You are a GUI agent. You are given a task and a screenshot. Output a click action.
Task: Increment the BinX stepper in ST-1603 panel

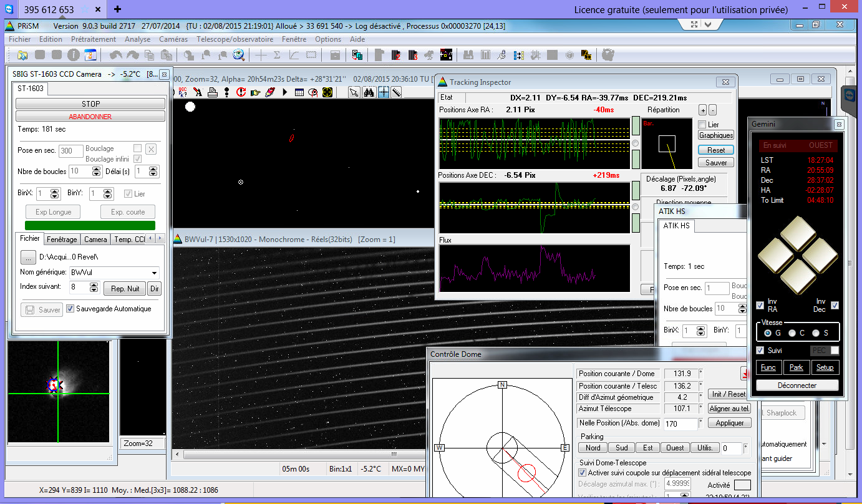55,191
